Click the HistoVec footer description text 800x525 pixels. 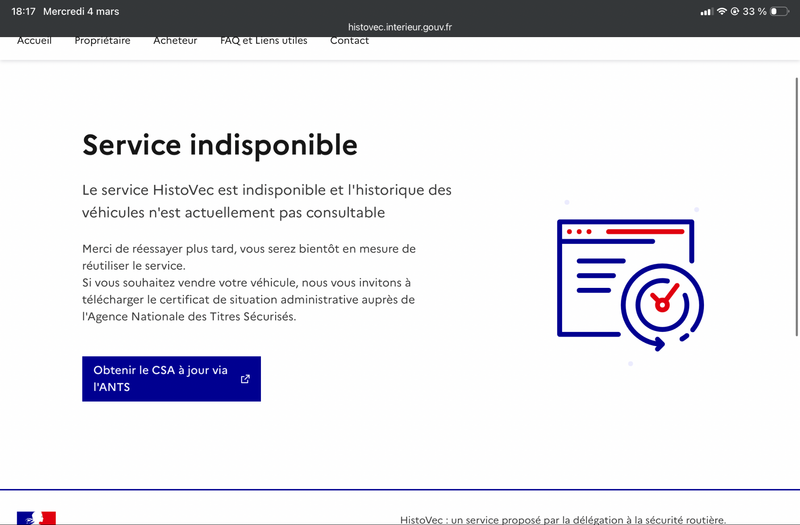563,520
